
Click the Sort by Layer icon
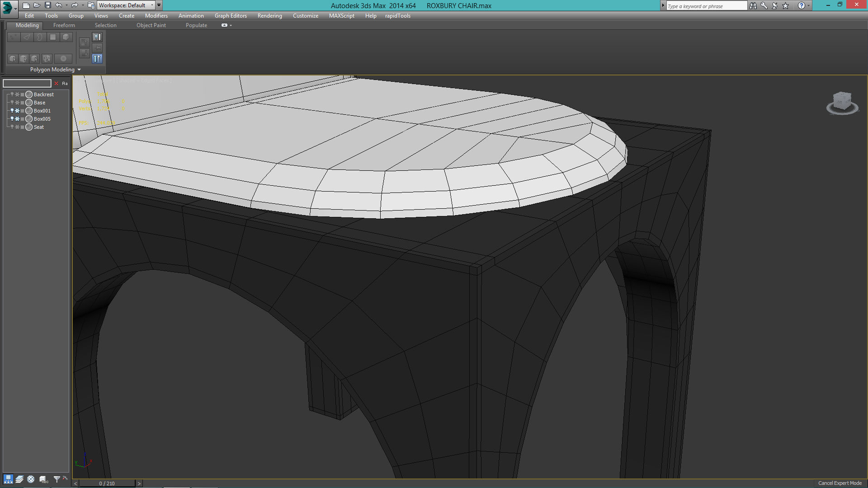click(19, 479)
